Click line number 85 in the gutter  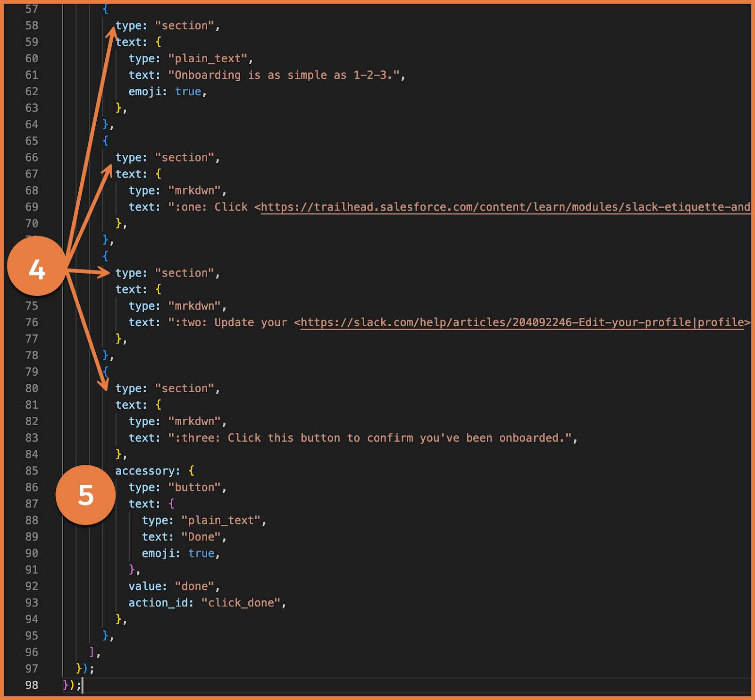(32, 471)
